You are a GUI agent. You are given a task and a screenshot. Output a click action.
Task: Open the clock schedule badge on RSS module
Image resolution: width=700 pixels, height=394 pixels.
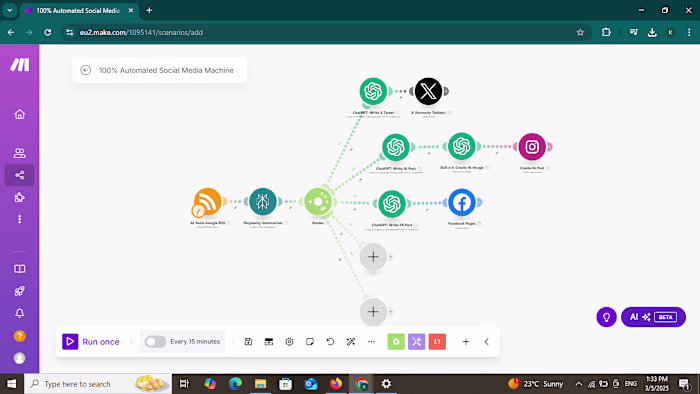pos(198,211)
